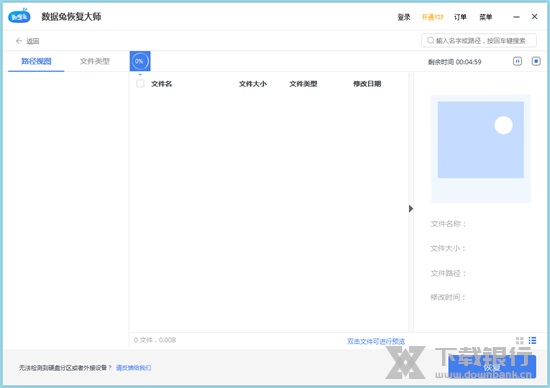Image resolution: width=550 pixels, height=388 pixels.
Task: Collapse the preview panel with the arrow
Action: coord(411,209)
